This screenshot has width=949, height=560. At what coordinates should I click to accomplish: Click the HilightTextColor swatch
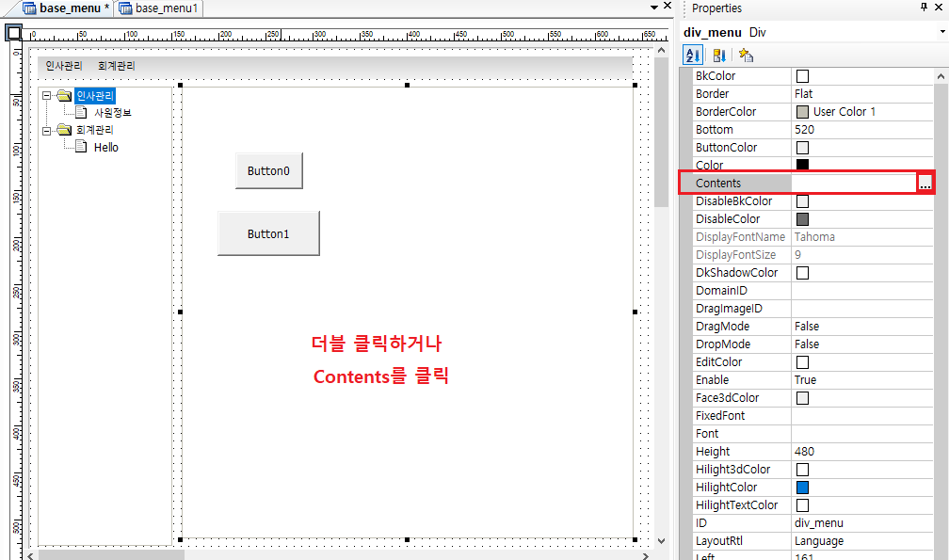(x=802, y=505)
